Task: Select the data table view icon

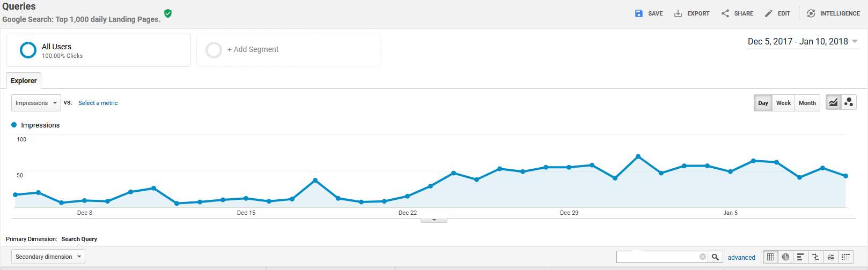Action: 770,257
